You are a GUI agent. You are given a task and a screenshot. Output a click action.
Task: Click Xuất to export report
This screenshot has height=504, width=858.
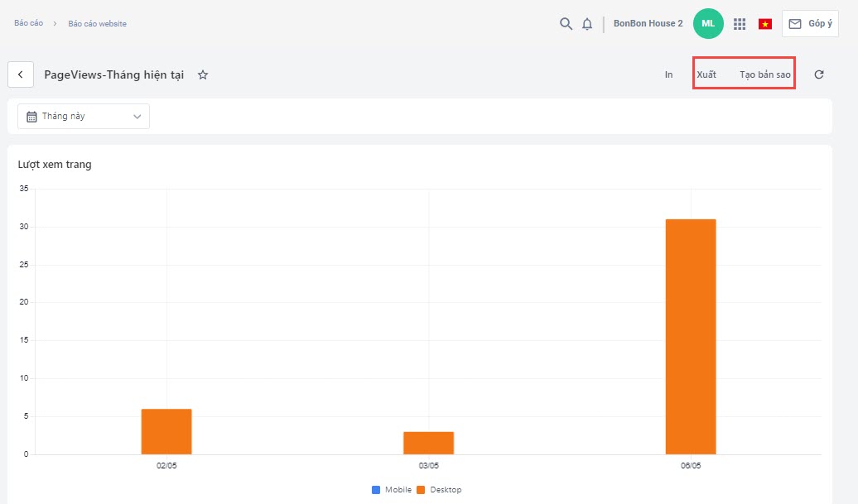pos(706,74)
